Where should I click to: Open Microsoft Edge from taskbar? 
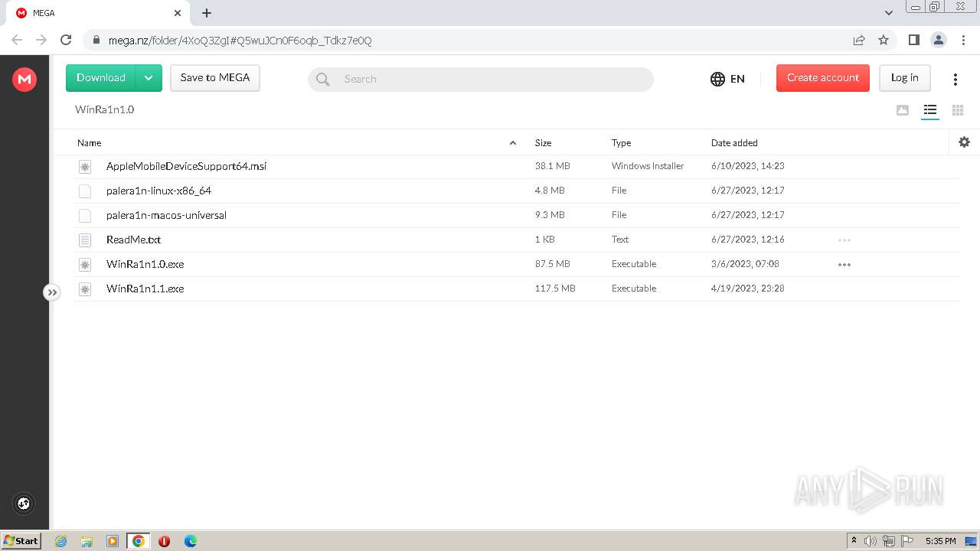pos(191,541)
